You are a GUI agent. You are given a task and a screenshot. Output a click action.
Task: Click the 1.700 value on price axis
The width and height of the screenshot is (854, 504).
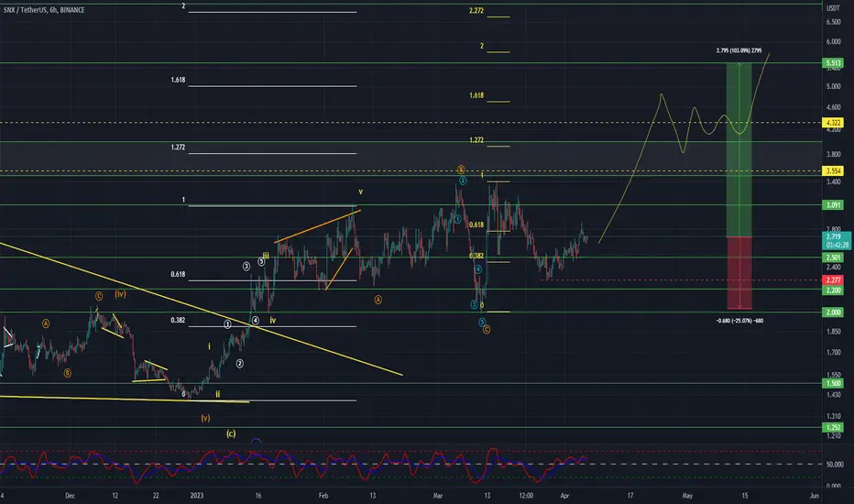833,353
